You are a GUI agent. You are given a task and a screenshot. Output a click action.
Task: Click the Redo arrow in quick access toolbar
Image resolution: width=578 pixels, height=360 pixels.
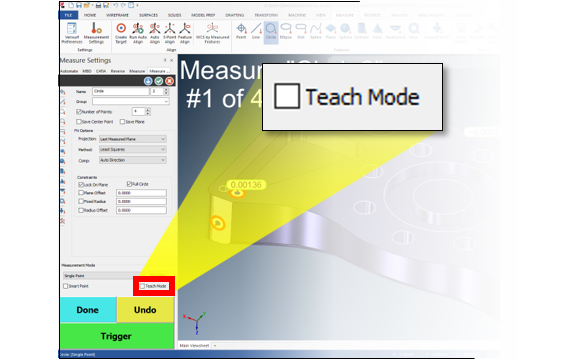[x=123, y=5]
